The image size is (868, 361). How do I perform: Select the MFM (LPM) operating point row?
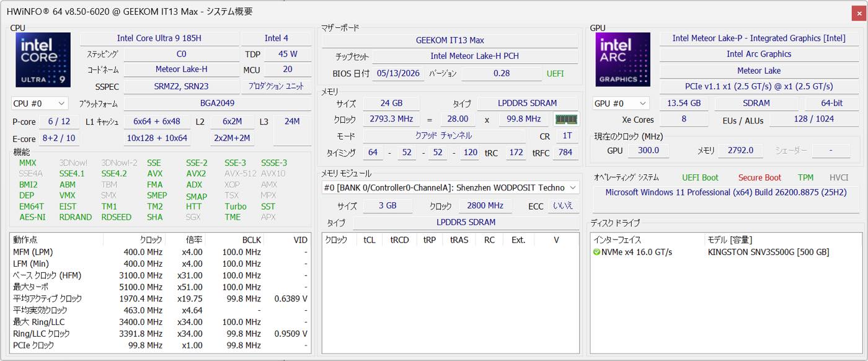161,252
